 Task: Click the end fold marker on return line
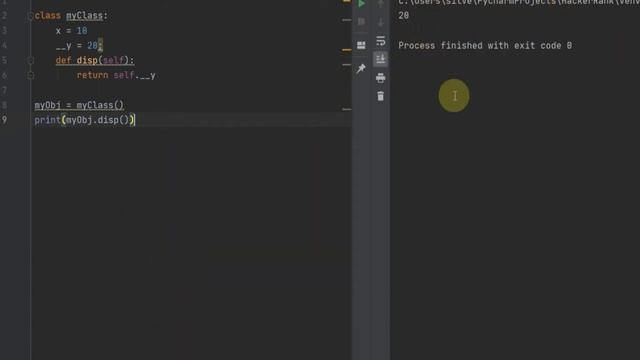pos(30,75)
